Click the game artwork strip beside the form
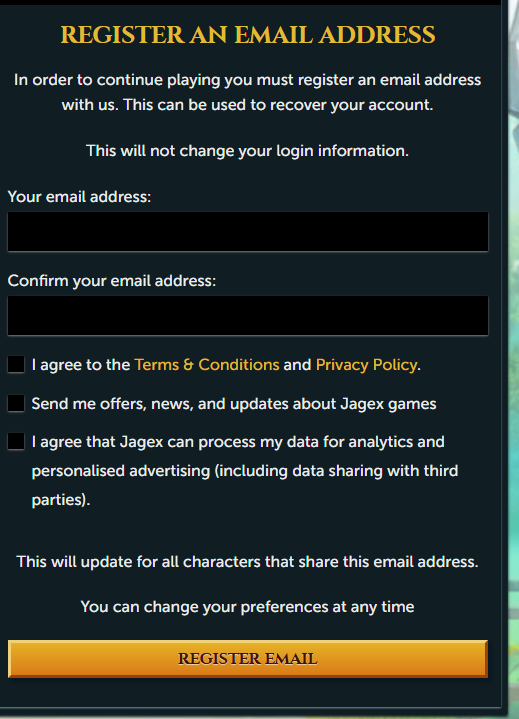The image size is (519, 719). pos(514,360)
